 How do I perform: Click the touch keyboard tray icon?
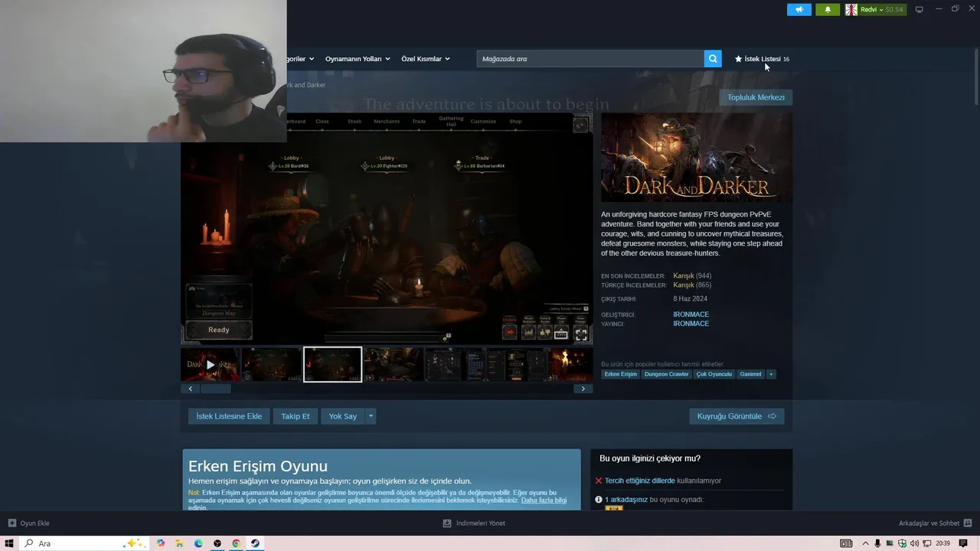click(846, 543)
